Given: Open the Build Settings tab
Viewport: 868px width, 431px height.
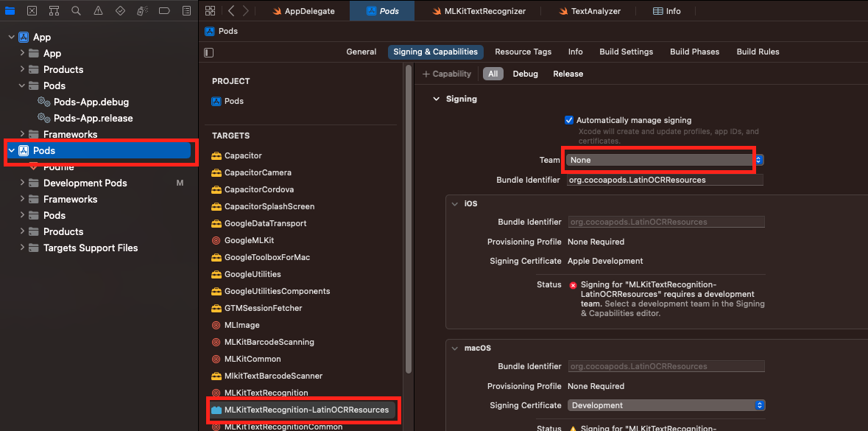Looking at the screenshot, I should (626, 52).
